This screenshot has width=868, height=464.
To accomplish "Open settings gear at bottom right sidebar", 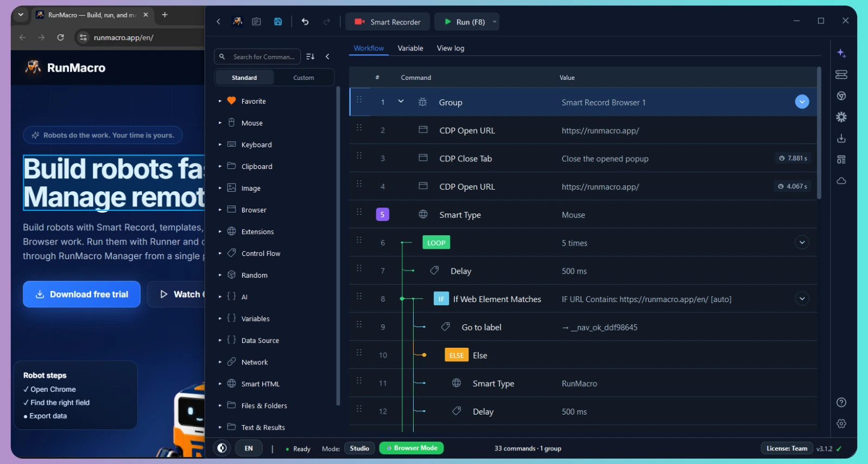I will tap(841, 424).
